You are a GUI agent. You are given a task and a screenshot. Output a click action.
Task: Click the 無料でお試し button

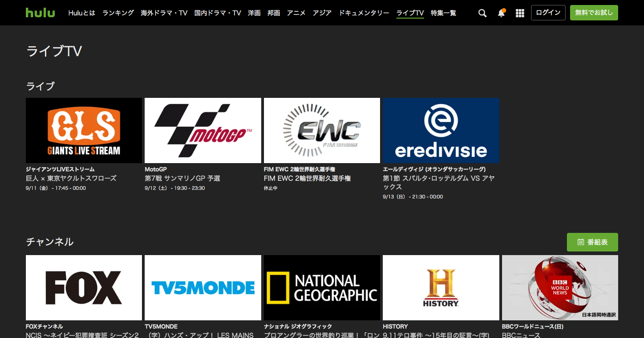(x=594, y=13)
